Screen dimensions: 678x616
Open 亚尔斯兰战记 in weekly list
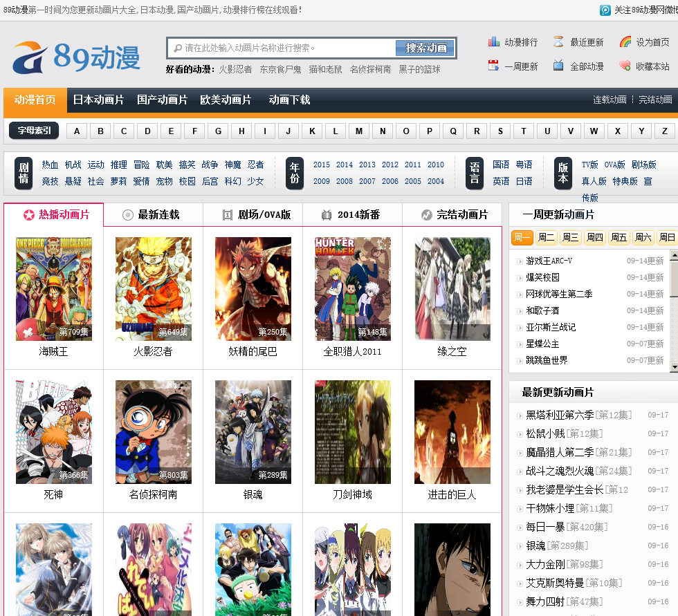pyautogui.click(x=551, y=328)
